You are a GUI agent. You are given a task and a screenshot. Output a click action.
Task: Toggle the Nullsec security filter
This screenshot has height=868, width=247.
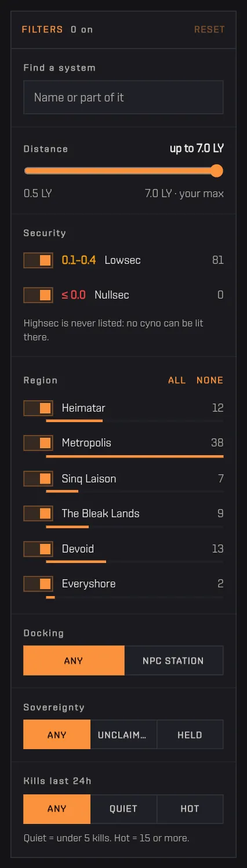pos(38,295)
